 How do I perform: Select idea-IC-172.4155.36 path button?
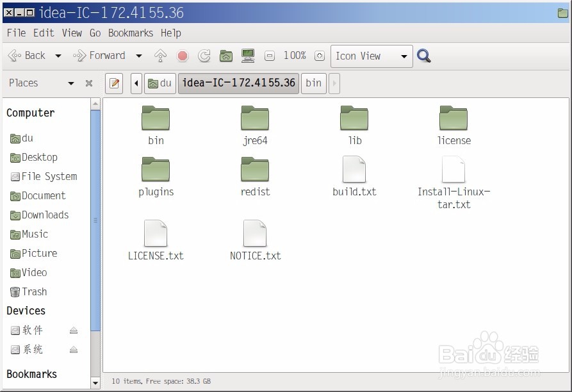tap(238, 83)
